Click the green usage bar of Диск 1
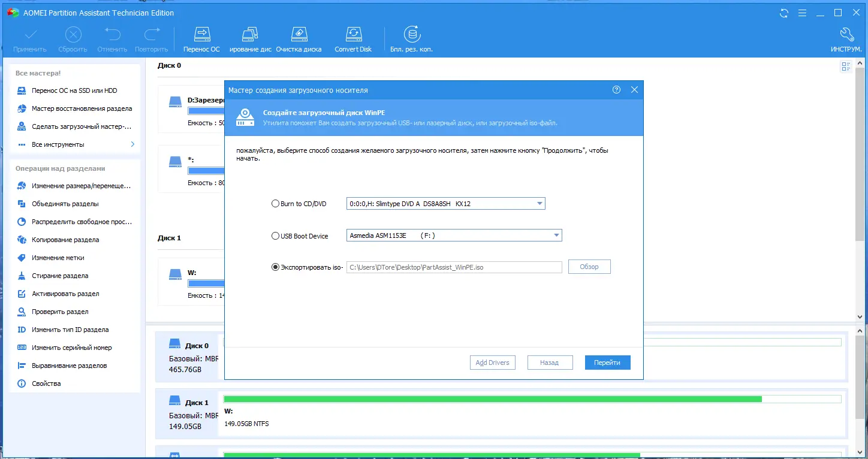This screenshot has width=868, height=459. coord(492,398)
